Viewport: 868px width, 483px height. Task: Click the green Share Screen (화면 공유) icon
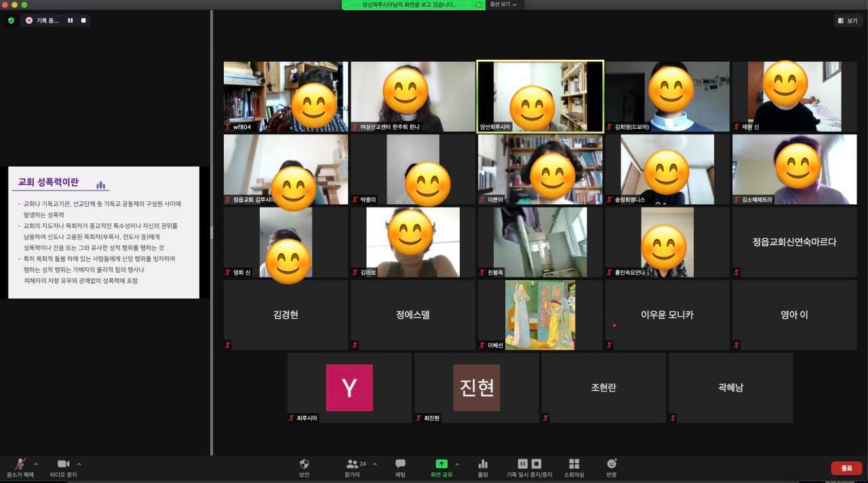[441, 464]
